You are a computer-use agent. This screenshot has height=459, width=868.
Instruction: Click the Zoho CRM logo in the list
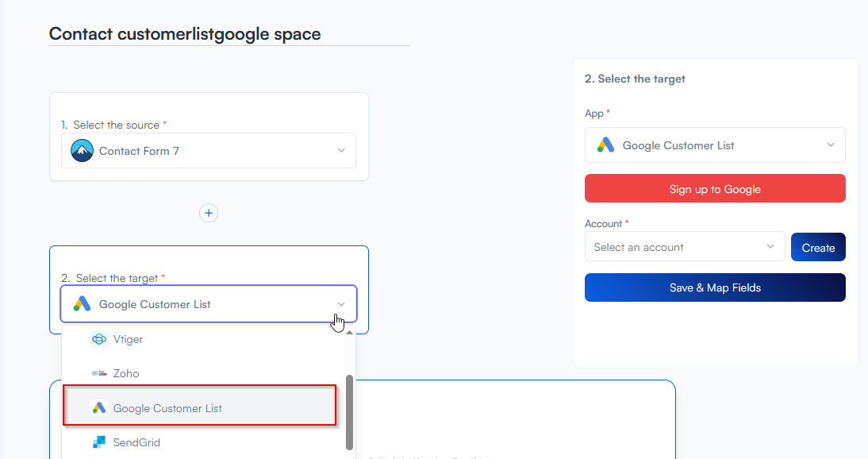[99, 373]
